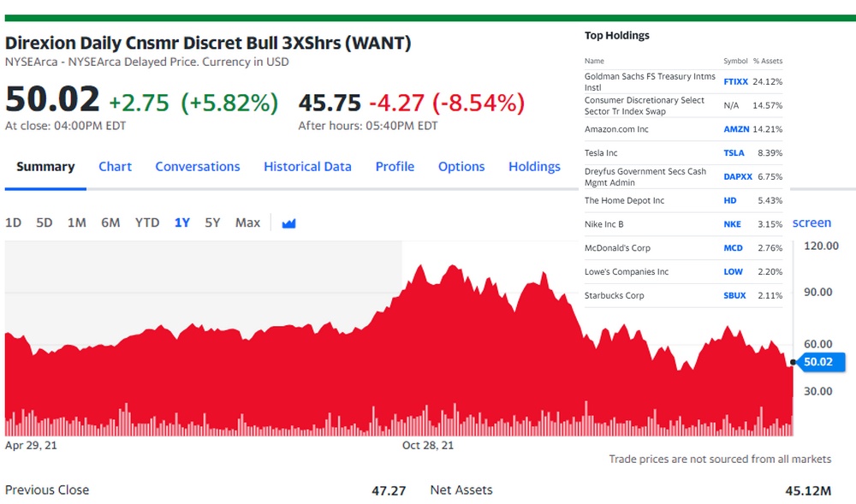Click the McDonald's Corp holding name

[x=617, y=248]
